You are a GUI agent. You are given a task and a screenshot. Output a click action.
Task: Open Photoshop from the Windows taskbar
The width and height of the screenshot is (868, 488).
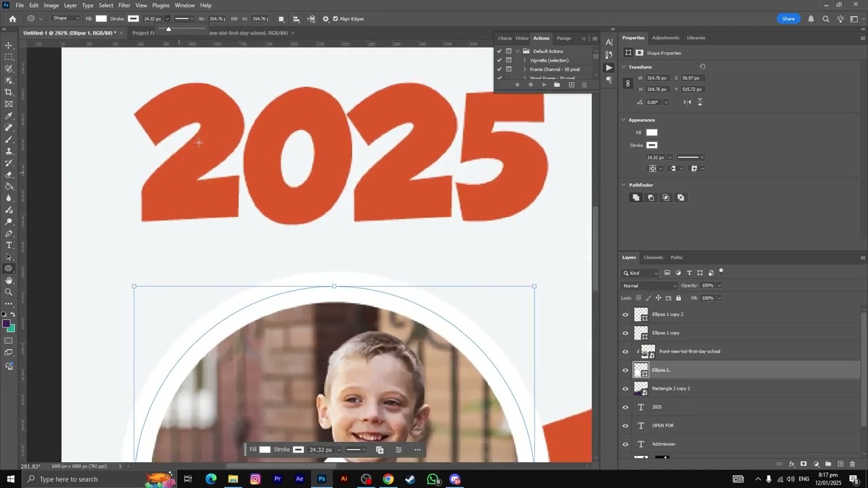coord(321,479)
